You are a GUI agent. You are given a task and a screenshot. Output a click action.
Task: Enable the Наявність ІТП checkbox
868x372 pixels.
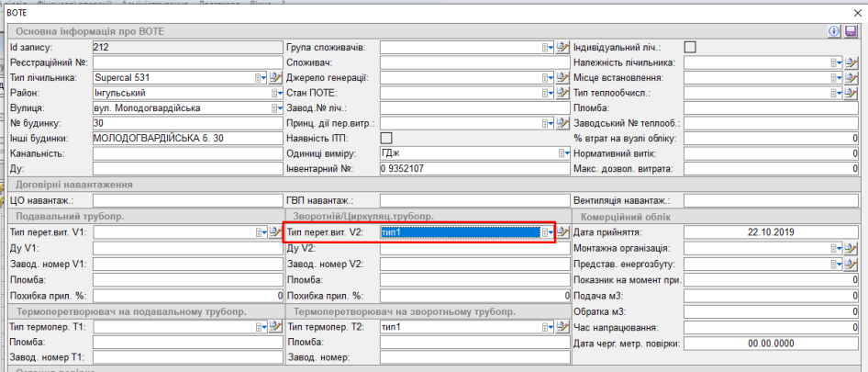[x=386, y=138]
